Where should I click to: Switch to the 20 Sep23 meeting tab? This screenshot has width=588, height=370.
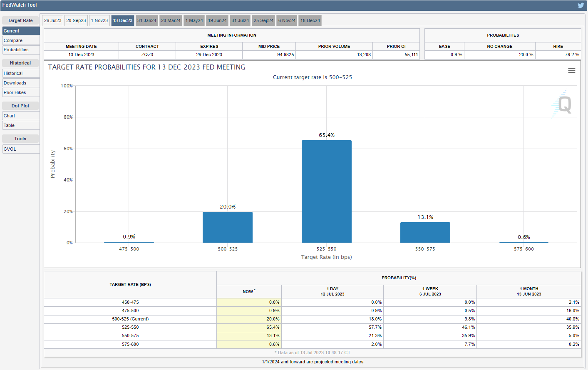[76, 20]
